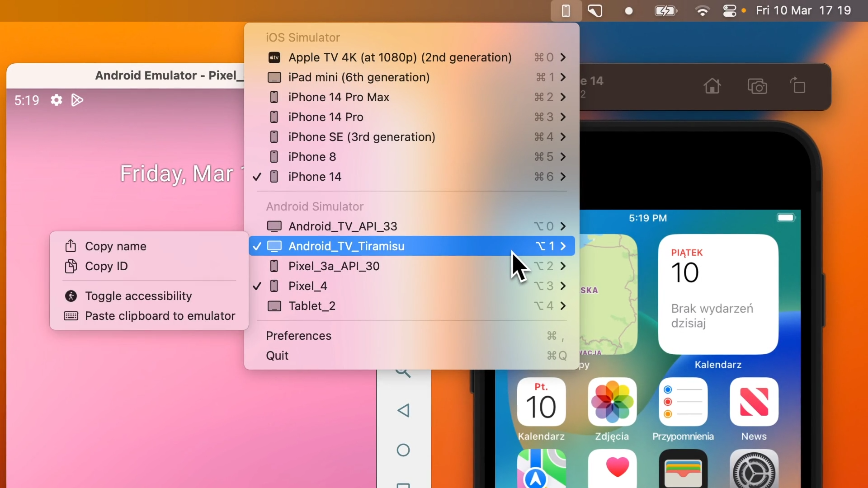Toggle accessibility in the submenu
This screenshot has width=868, height=488.
pos(138,296)
